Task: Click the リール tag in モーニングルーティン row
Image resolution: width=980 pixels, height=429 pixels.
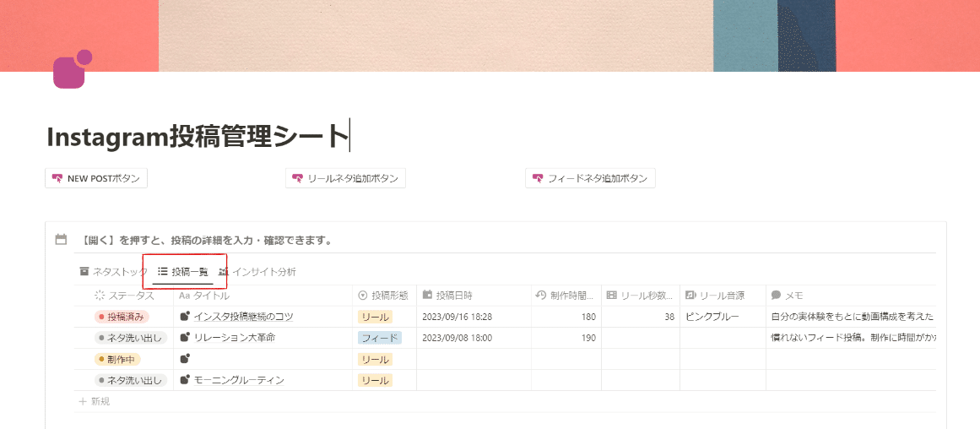Action: tap(375, 379)
